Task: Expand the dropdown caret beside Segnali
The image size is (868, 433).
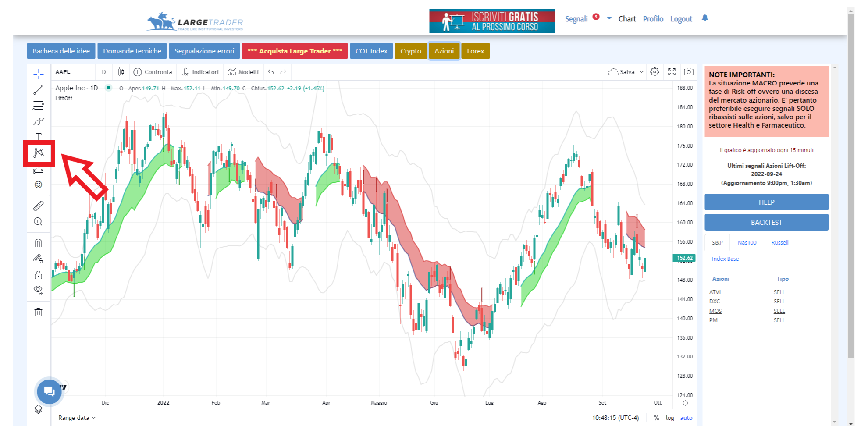Action: click(609, 18)
